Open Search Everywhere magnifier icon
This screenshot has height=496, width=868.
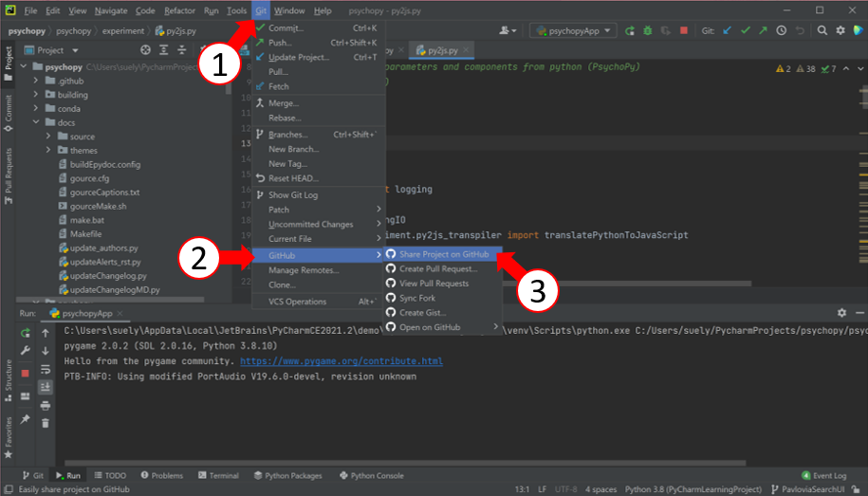[x=822, y=31]
